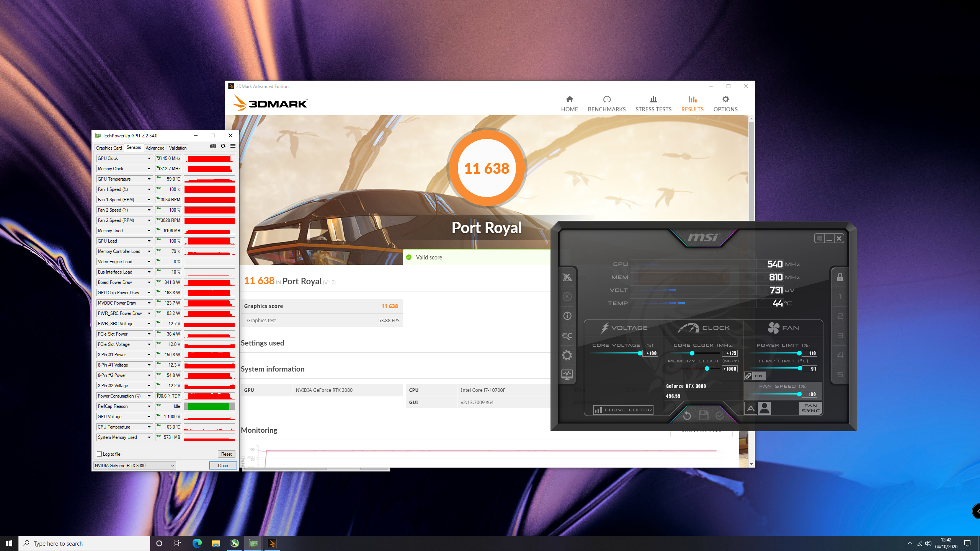The height and width of the screenshot is (551, 980).
Task: Toggle power and temp limit link
Action: 755,376
